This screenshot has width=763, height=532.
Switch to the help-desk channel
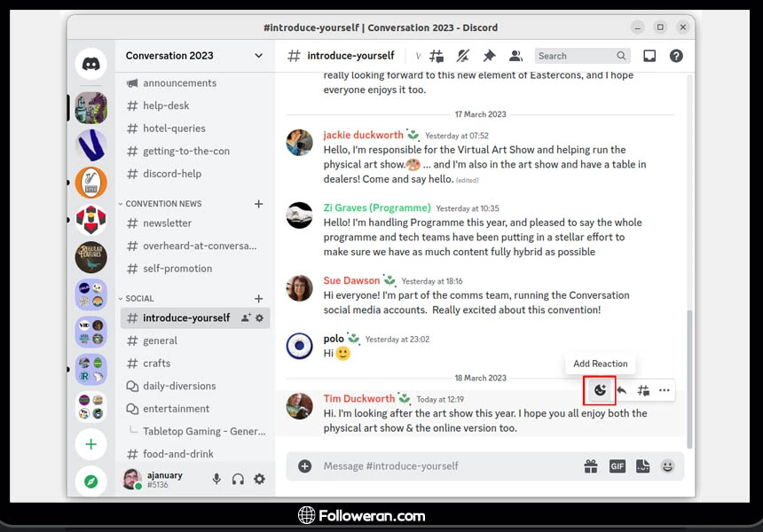pos(166,106)
